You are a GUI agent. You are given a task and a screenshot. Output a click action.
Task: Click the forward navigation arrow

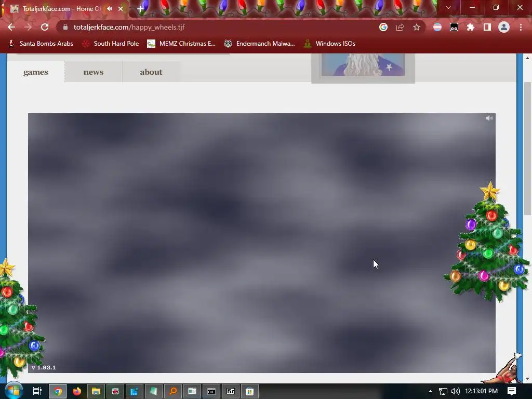click(x=28, y=27)
